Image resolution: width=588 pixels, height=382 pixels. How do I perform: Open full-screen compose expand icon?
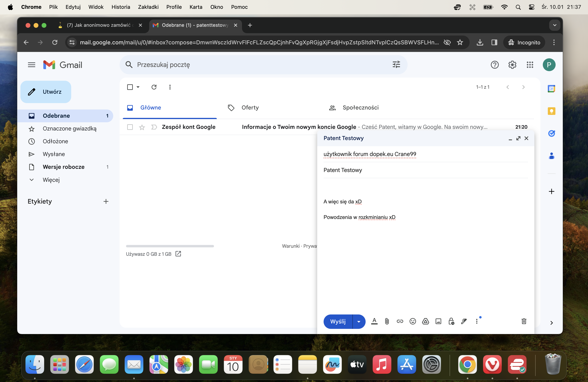[x=518, y=138]
